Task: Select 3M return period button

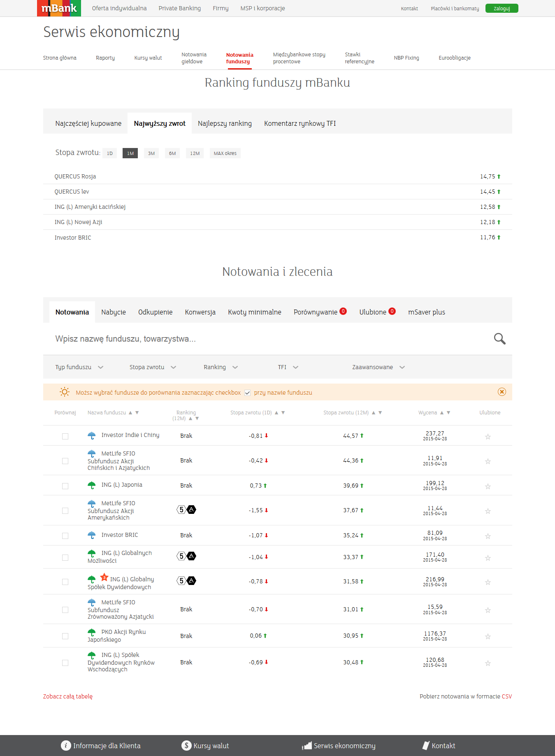Action: [x=151, y=153]
